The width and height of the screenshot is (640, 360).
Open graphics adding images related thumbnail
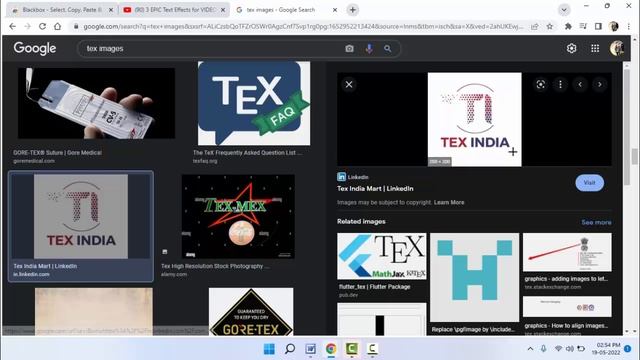coord(567,252)
